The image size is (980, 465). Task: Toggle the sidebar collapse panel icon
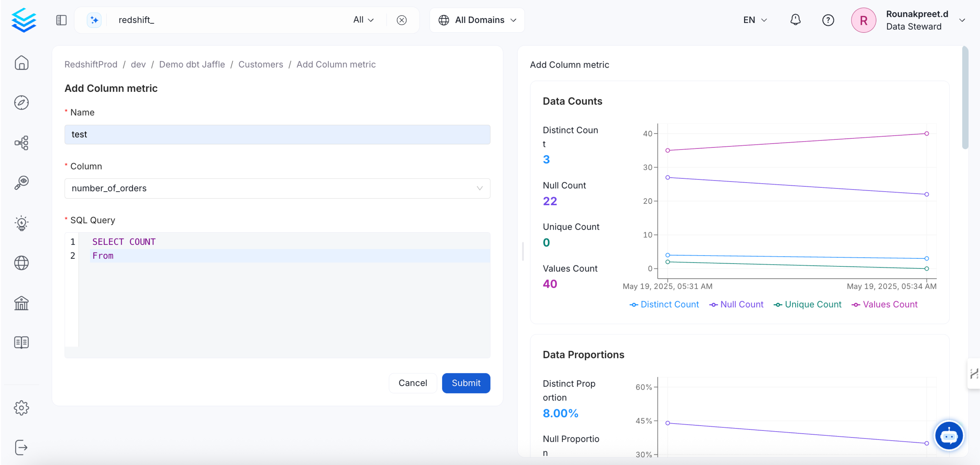click(61, 20)
